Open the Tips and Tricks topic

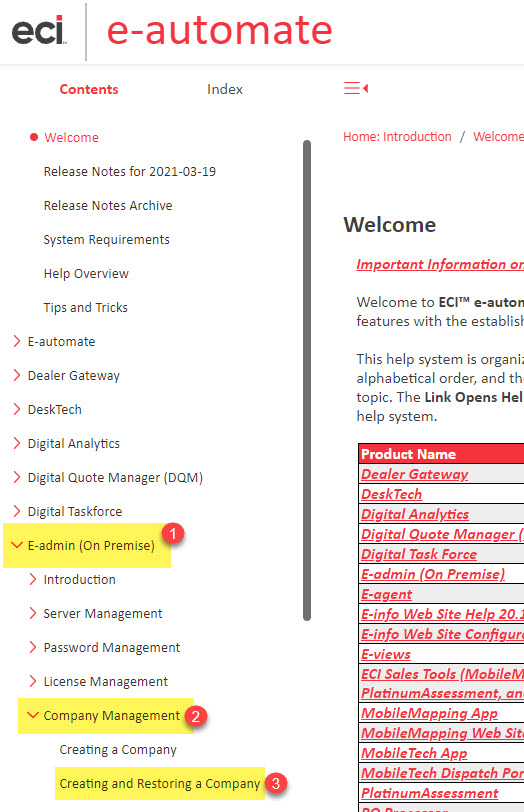pos(85,308)
